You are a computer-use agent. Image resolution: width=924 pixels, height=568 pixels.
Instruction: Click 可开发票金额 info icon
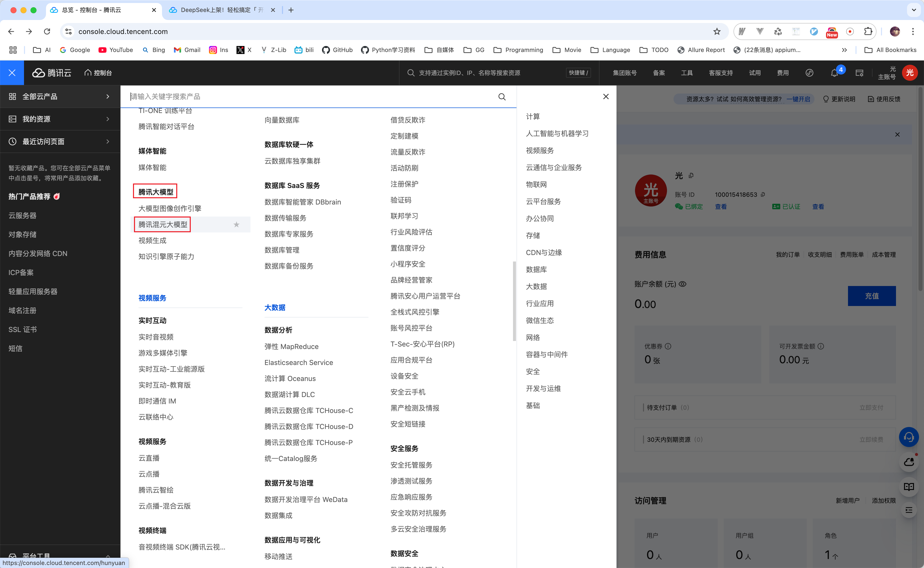point(821,346)
